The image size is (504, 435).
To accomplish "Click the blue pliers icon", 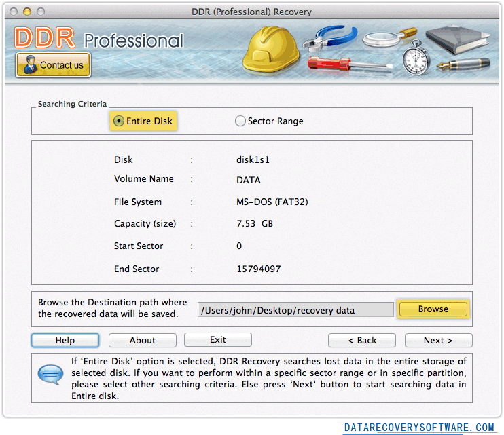I will [330, 39].
